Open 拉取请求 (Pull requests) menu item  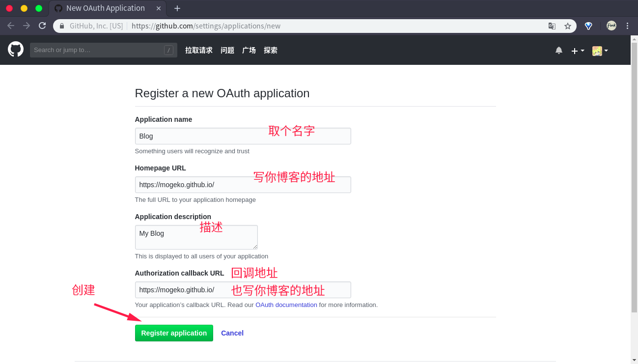[199, 50]
